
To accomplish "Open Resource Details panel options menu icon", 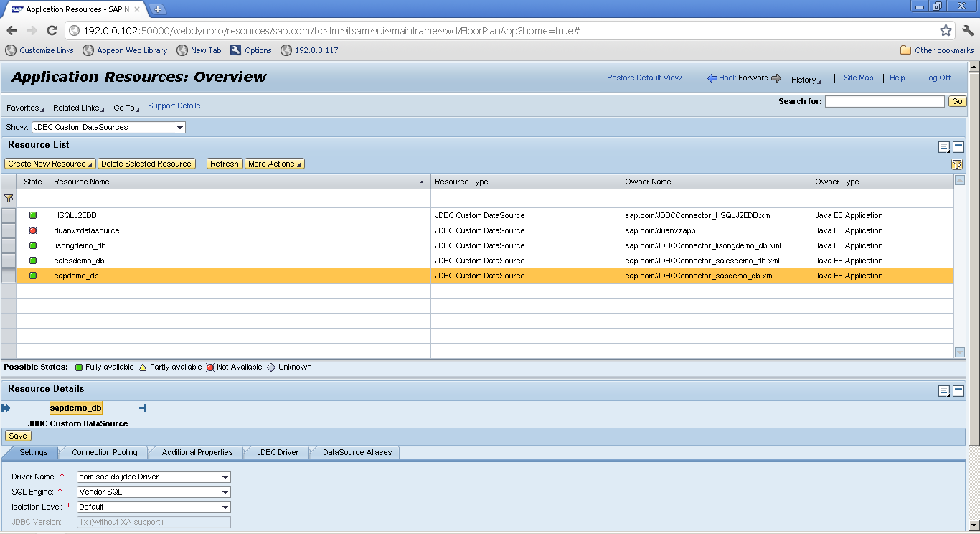I will tap(944, 391).
